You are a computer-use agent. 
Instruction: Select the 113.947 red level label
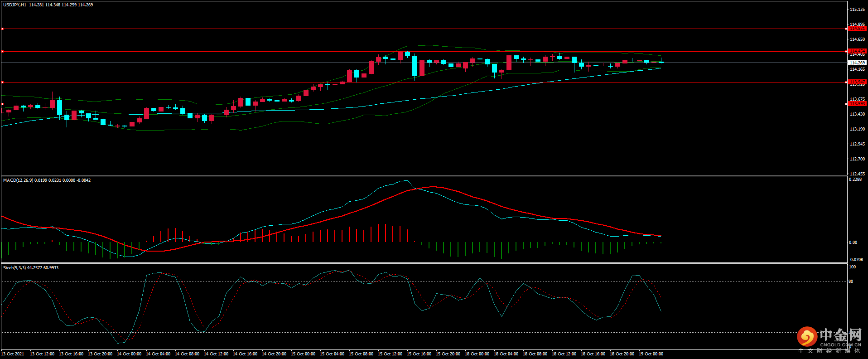(857, 82)
